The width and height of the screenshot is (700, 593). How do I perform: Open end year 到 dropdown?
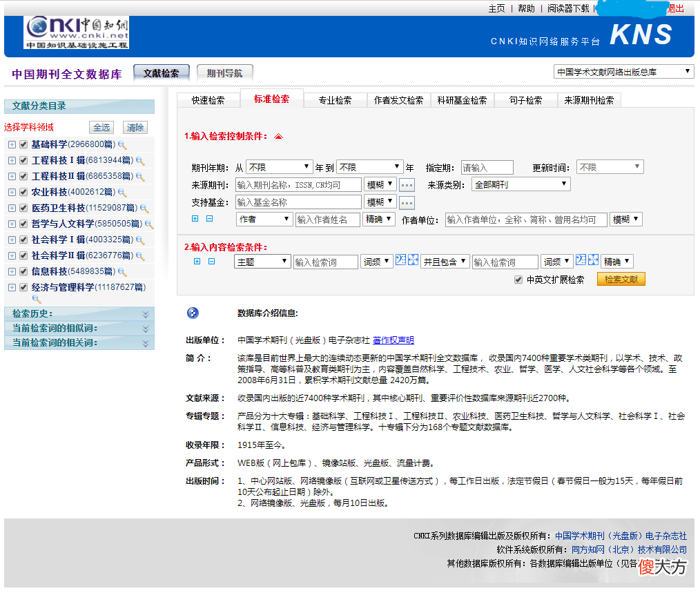[x=369, y=167]
